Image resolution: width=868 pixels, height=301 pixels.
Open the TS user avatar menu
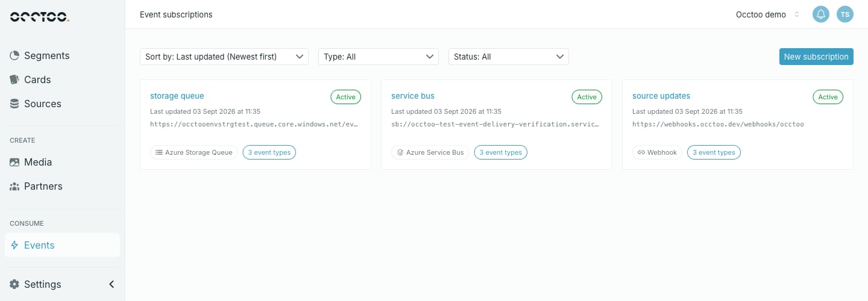coord(845,14)
